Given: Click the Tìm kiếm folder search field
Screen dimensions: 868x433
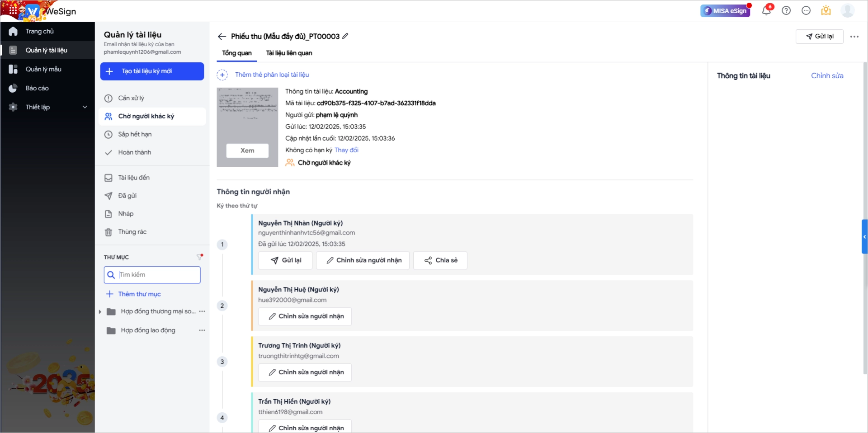Looking at the screenshot, I should [152, 275].
